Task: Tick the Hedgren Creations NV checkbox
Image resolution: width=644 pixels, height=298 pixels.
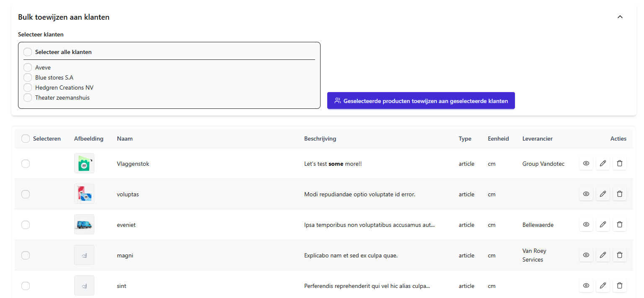Action: tap(28, 87)
